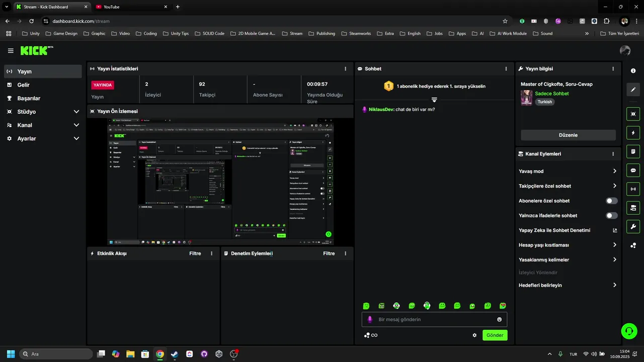The image size is (644, 362).
Task: Switch to YouTube browser tab
Action: pyautogui.click(x=131, y=7)
